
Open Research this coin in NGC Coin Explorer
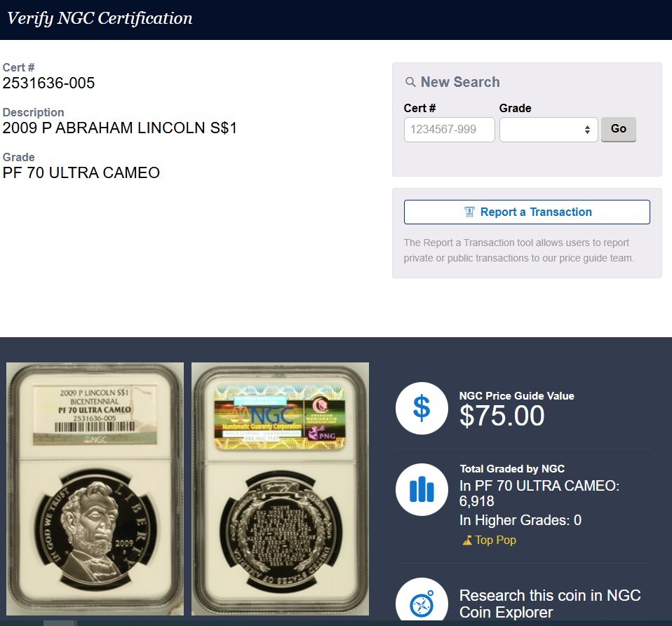(x=550, y=604)
